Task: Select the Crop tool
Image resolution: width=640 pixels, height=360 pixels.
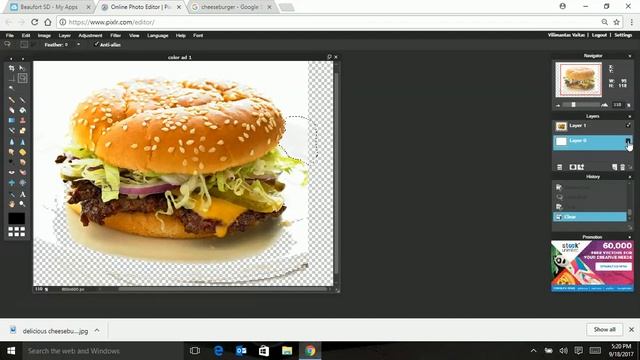Action: (x=11, y=68)
